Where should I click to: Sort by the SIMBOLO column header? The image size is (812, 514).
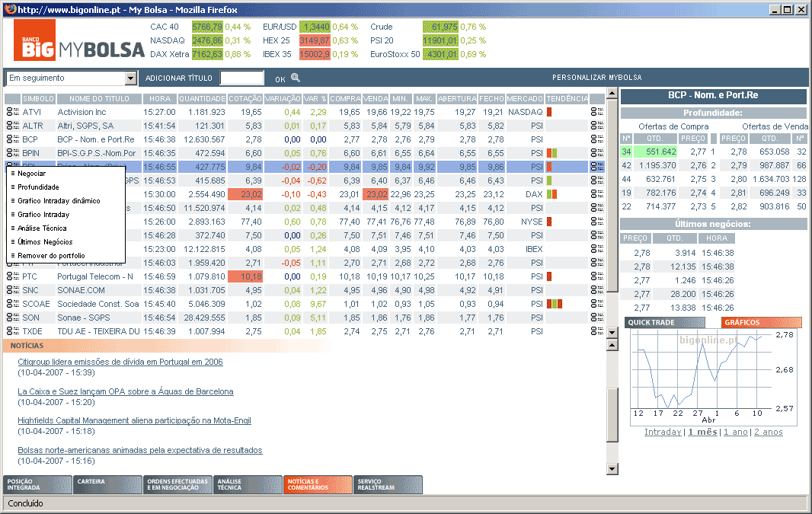click(38, 98)
